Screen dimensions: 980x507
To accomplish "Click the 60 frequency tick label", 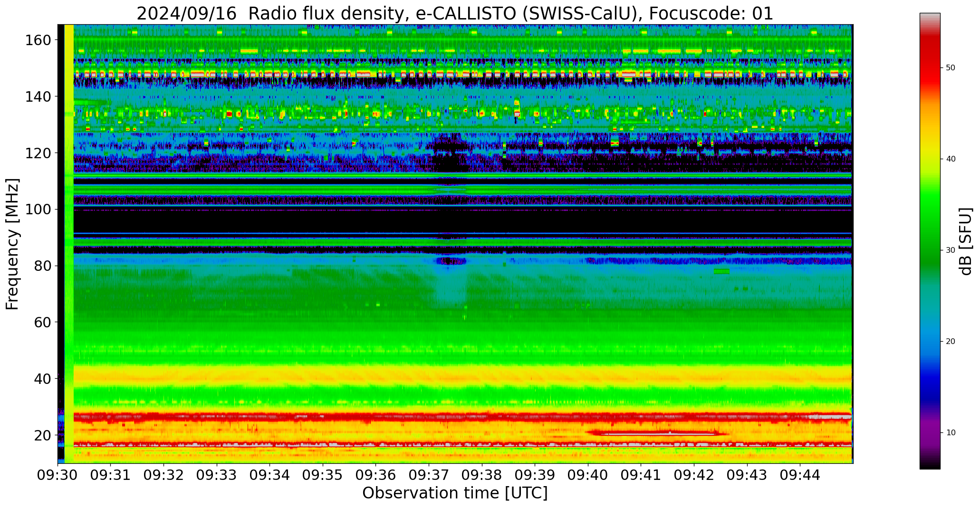I will pyautogui.click(x=43, y=322).
